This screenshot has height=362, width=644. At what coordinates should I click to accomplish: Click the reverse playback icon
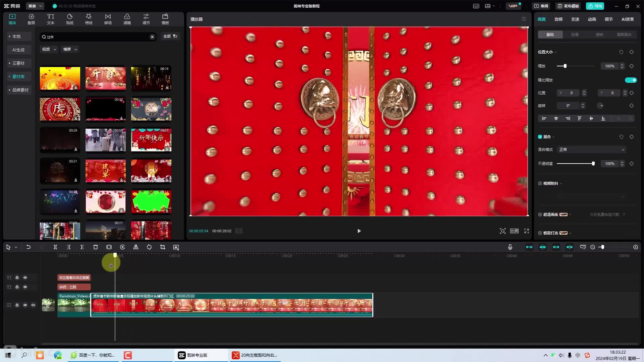[122, 247]
